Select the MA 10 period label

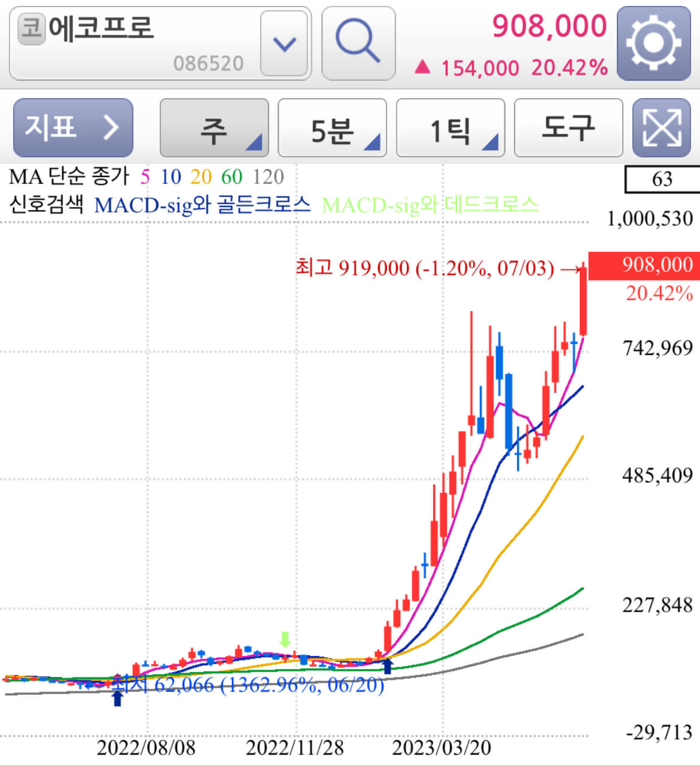tap(171, 177)
